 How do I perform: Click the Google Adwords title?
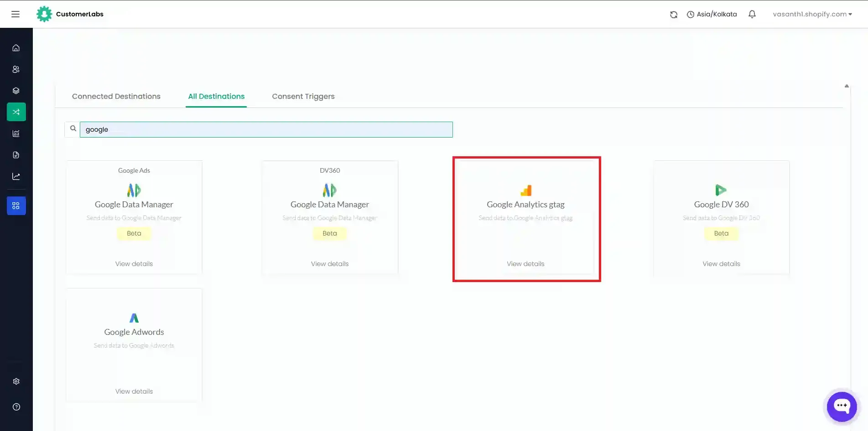pyautogui.click(x=134, y=332)
